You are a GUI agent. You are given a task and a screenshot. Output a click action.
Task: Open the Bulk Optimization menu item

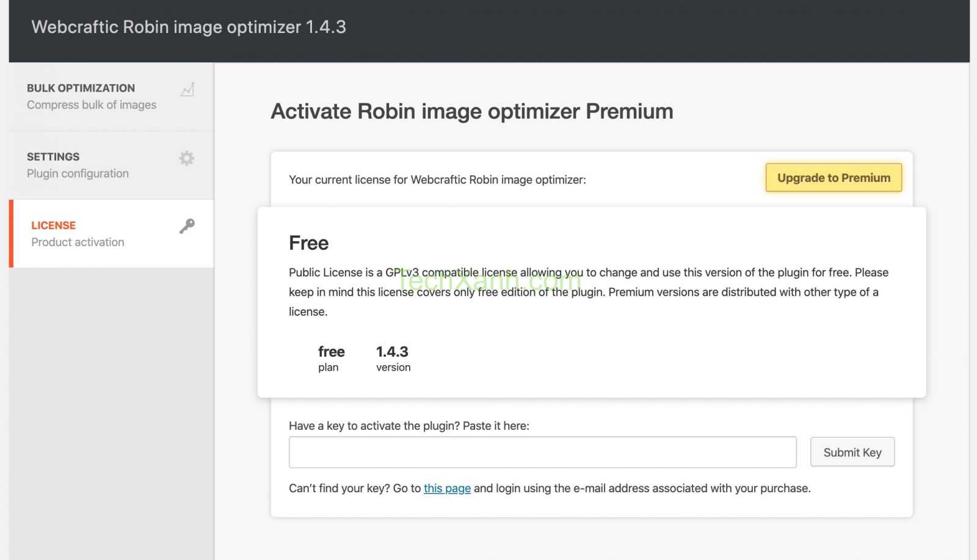pyautogui.click(x=111, y=96)
